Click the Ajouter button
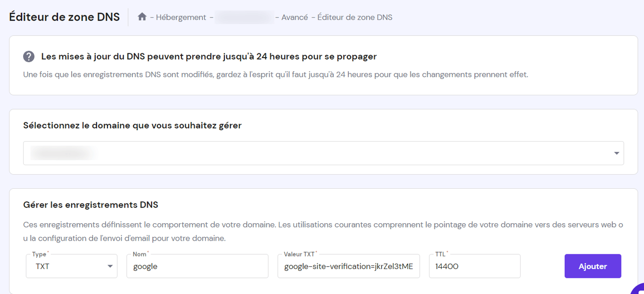644x294 pixels. (x=593, y=266)
